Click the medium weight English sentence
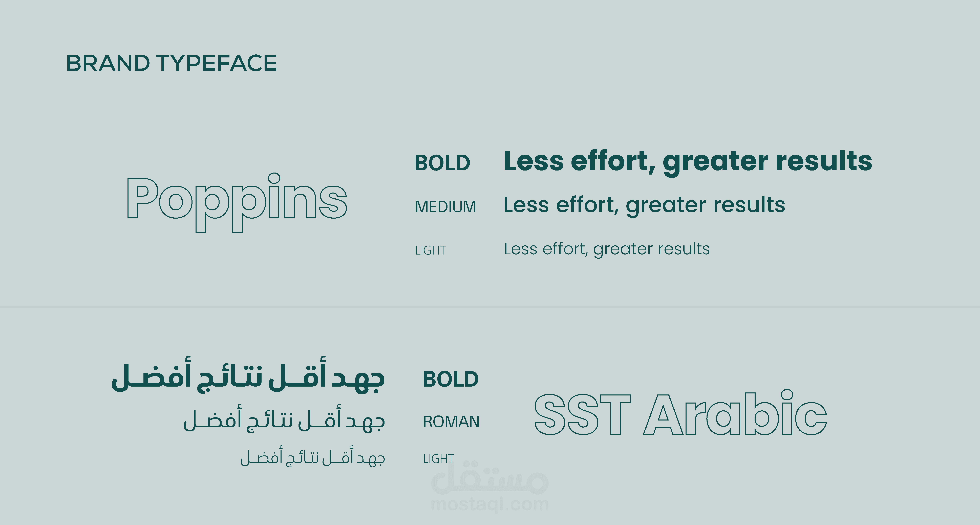Viewport: 980px width, 525px height. click(x=644, y=205)
